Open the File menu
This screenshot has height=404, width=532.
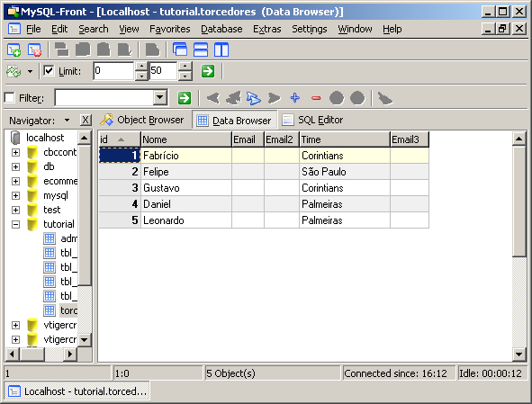pyautogui.click(x=33, y=29)
